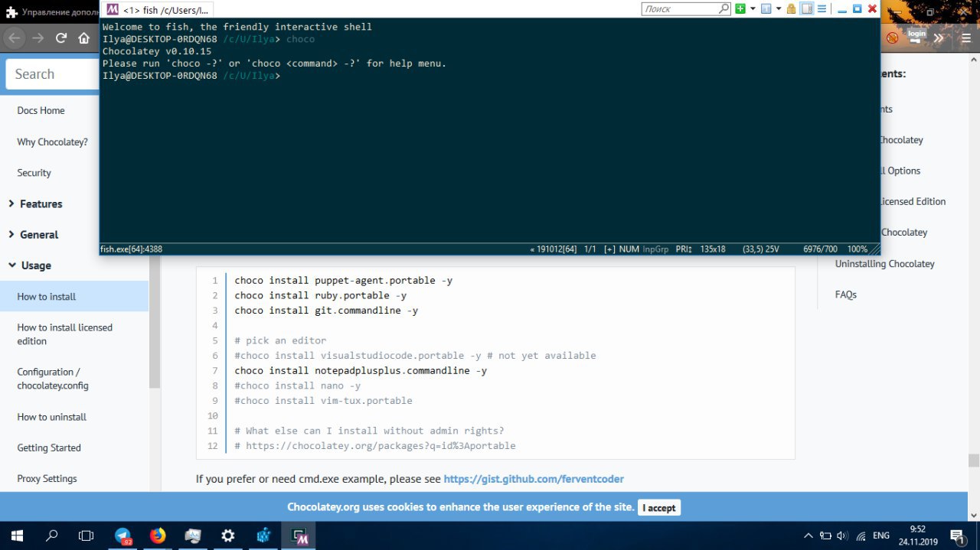
Task: Click ConEmu window icon in the tab
Action: coord(113,10)
